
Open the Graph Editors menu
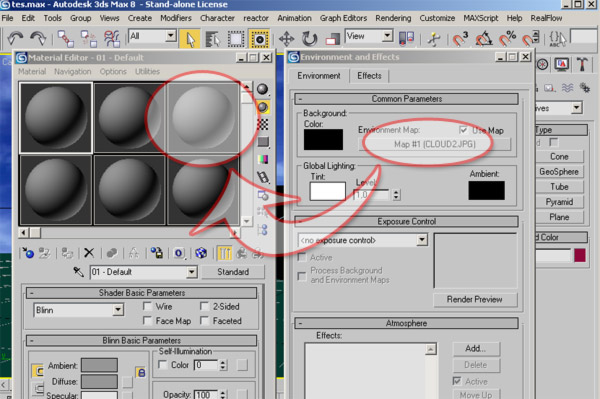(x=343, y=18)
